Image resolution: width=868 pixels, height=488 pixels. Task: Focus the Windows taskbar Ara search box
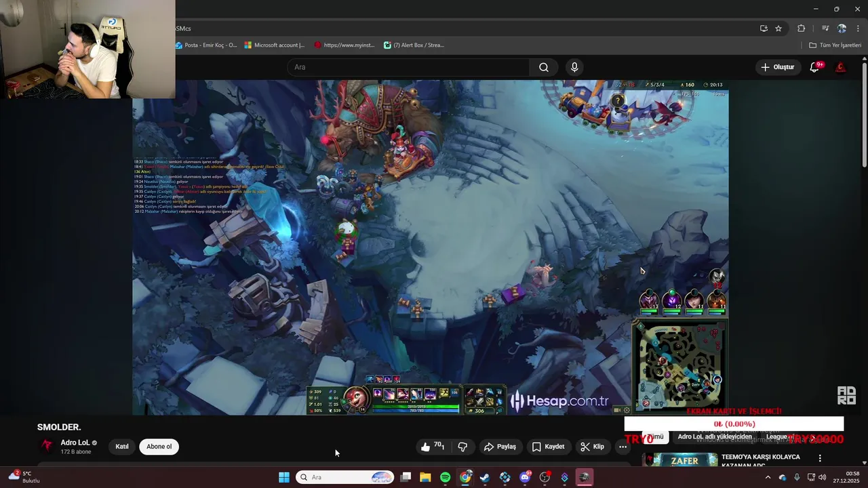344,477
